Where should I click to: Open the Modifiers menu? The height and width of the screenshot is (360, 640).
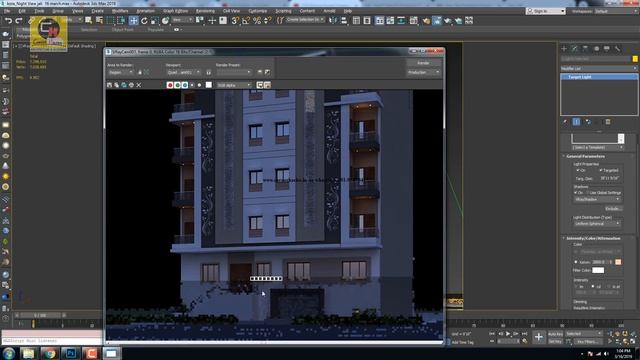tap(120, 11)
